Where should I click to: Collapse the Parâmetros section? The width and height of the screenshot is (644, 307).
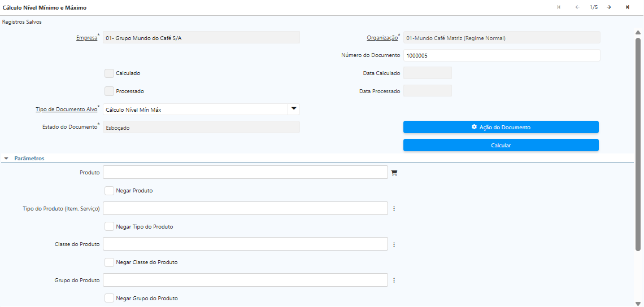tap(6, 159)
